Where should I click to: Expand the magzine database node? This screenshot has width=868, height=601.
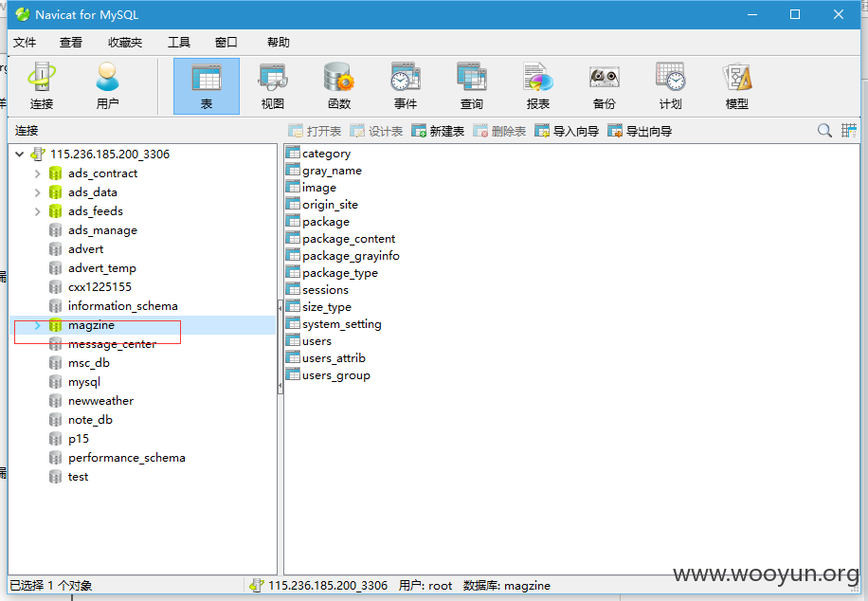38,326
